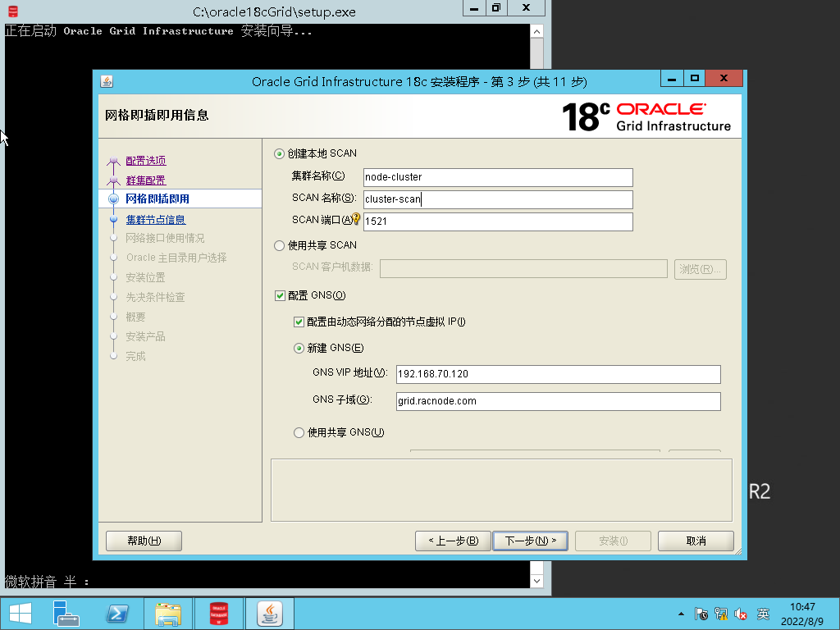
Task: Toggle the dynamic-network node virtual IP checkbox
Action: pos(299,322)
